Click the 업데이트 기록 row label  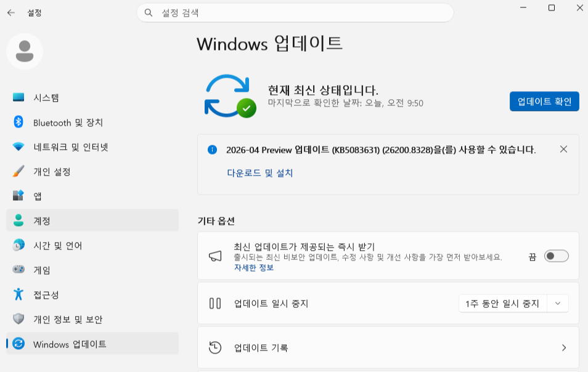pos(261,347)
